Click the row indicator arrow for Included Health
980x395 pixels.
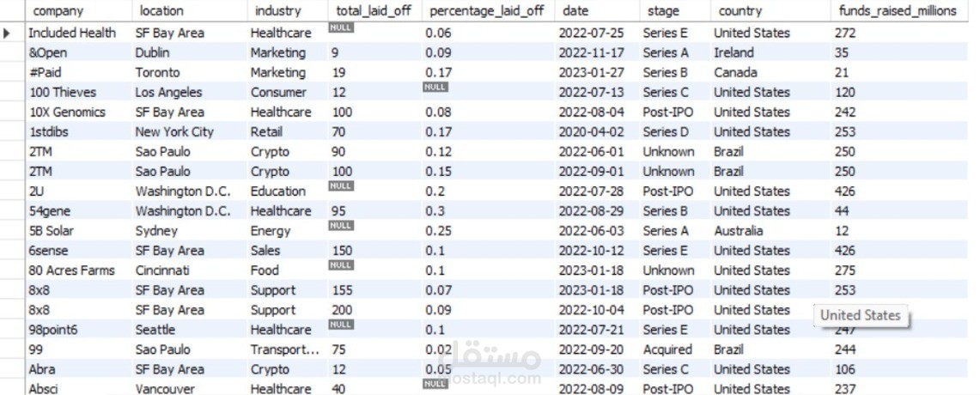coord(7,33)
